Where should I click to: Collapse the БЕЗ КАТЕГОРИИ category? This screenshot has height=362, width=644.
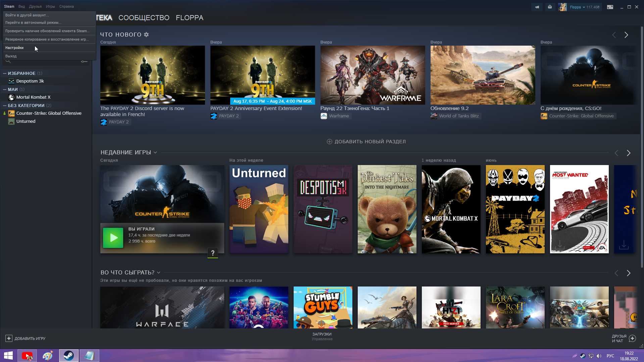(5, 105)
